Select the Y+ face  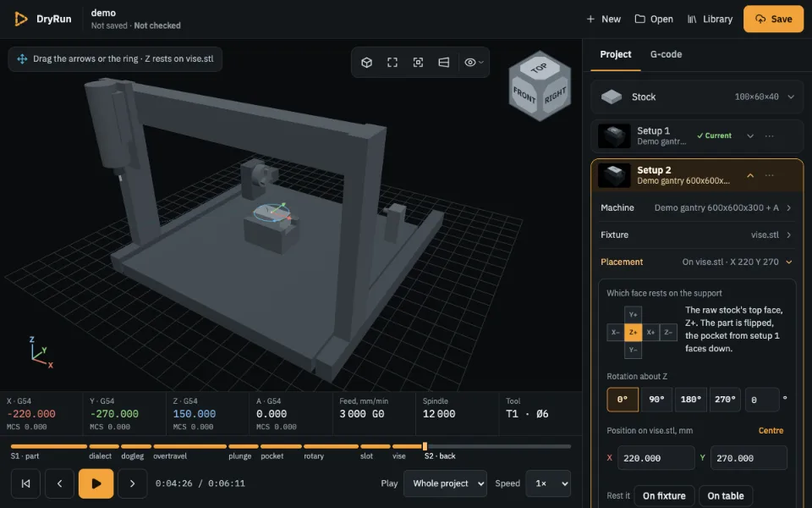point(633,315)
